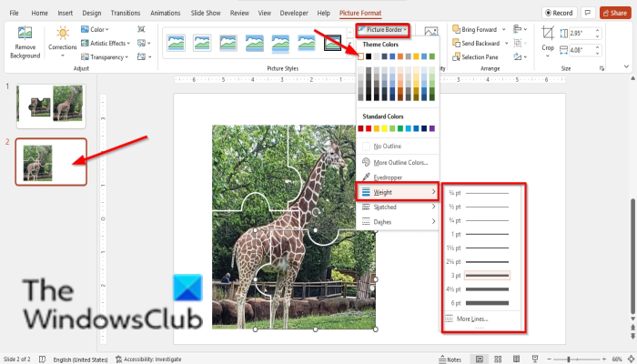Expand the Picture Border dropdown

383,30
